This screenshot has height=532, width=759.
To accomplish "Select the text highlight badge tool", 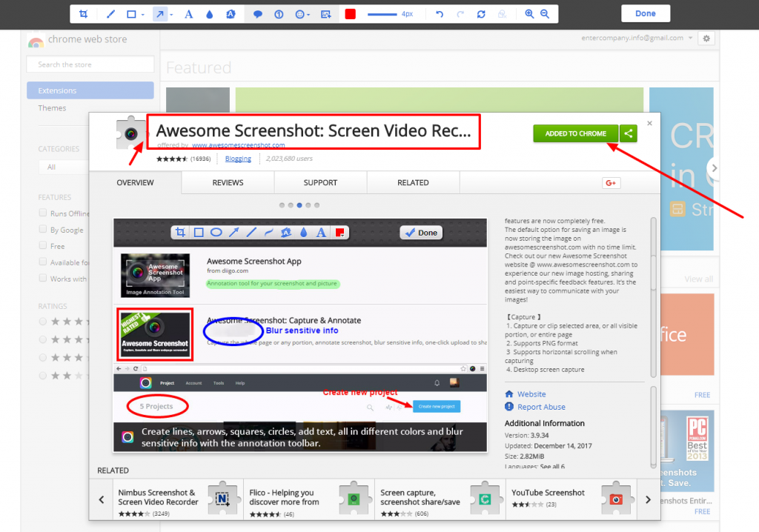I will (x=231, y=14).
